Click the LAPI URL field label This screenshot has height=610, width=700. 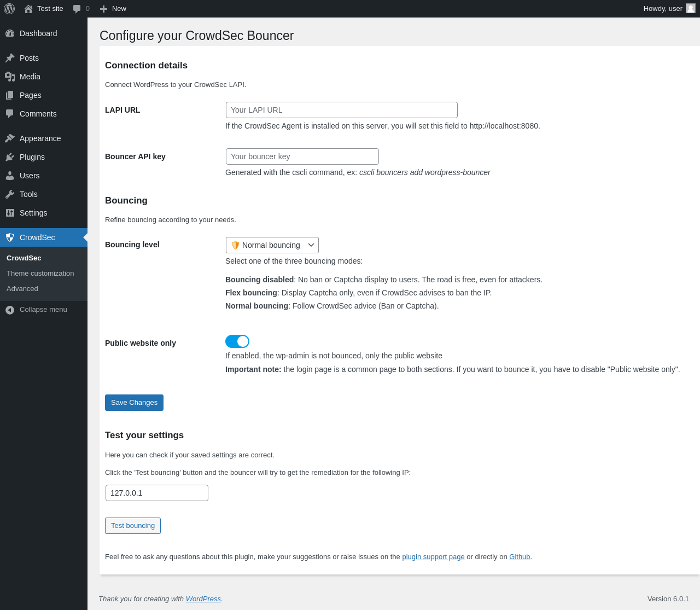coord(122,110)
